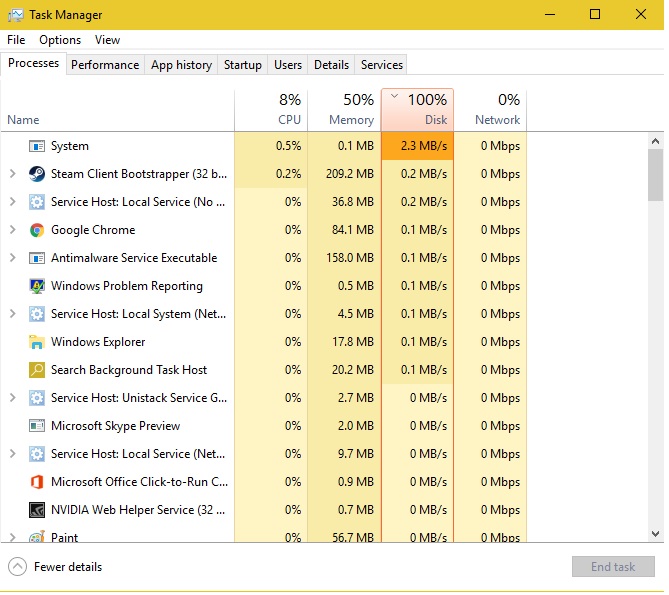Image resolution: width=669 pixels, height=595 pixels.
Task: Switch to the Performance tab
Action: [x=105, y=65]
